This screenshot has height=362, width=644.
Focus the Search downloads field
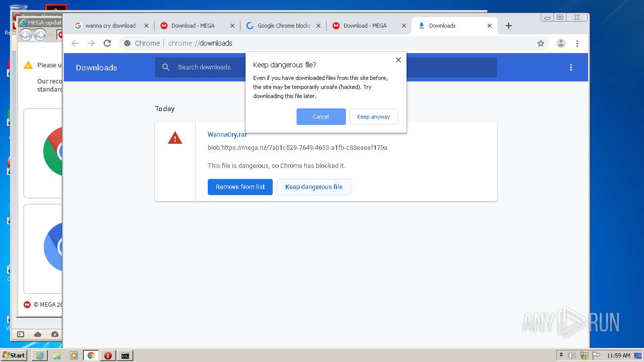click(327, 67)
